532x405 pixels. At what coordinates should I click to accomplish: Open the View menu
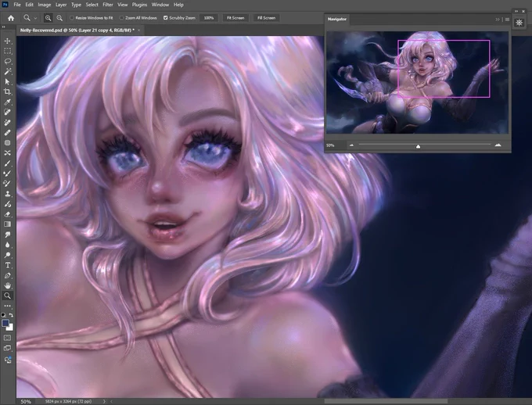click(x=123, y=5)
